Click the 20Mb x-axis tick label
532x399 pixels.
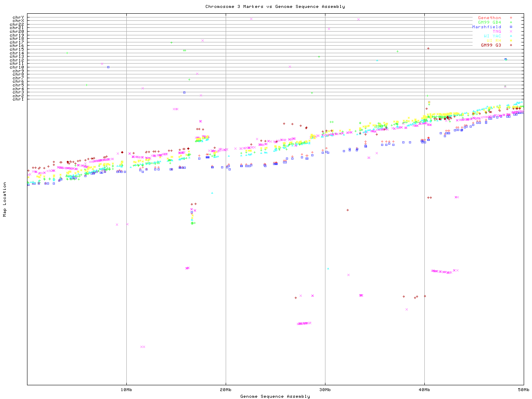[x=226, y=390]
